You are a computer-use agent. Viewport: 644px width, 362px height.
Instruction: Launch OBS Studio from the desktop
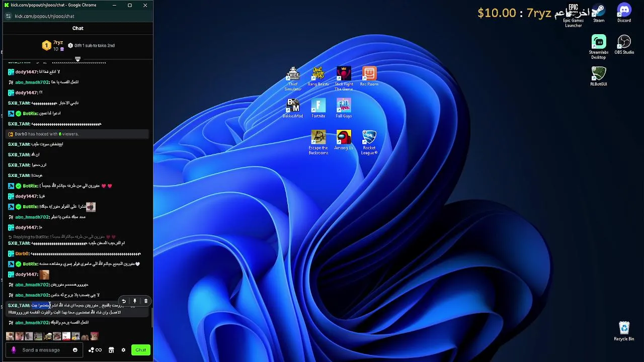[x=624, y=45]
